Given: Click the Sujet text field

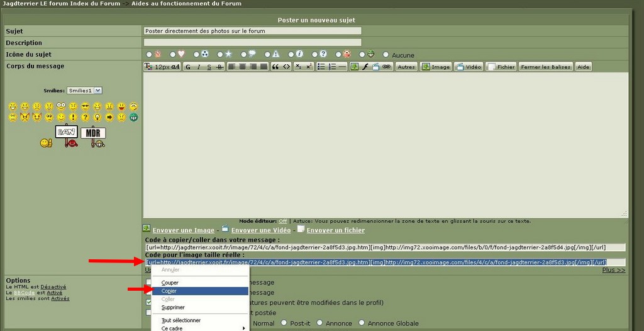Looking at the screenshot, I should pyautogui.click(x=253, y=31).
